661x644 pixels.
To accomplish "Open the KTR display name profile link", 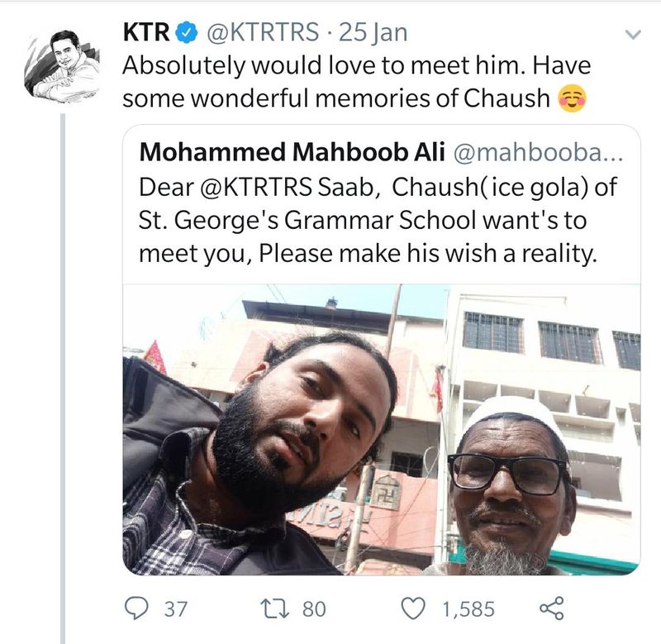I will pos(146,33).
